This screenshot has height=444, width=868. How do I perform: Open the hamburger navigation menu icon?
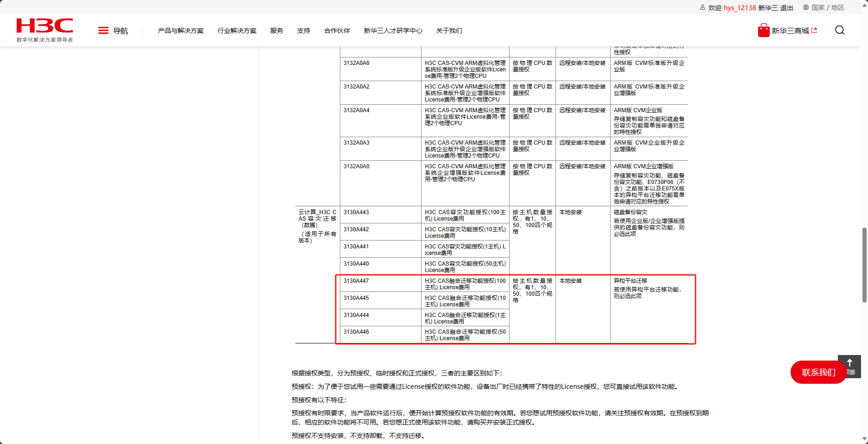point(103,31)
